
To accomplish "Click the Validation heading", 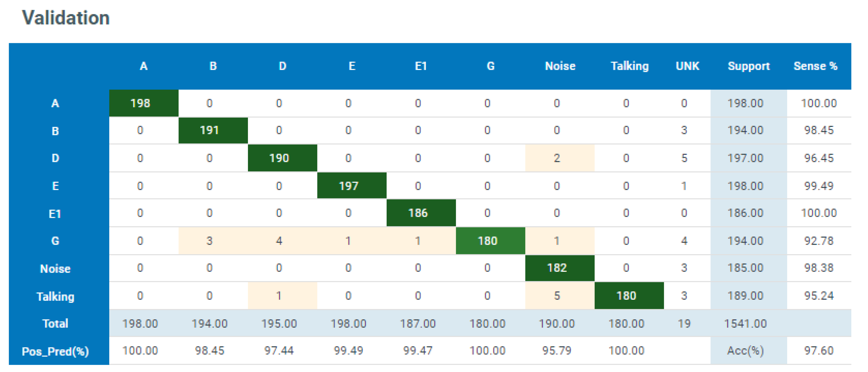I will click(66, 17).
